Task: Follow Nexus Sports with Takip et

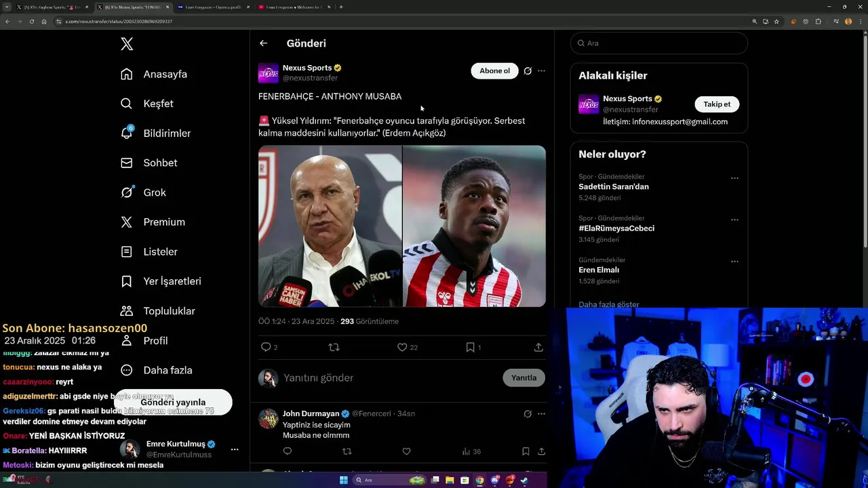Action: tap(717, 104)
